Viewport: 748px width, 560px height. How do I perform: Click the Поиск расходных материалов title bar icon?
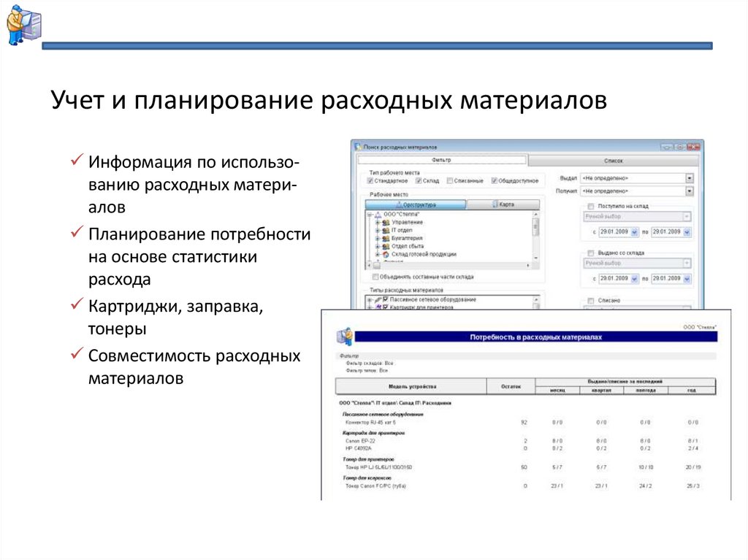click(358, 146)
